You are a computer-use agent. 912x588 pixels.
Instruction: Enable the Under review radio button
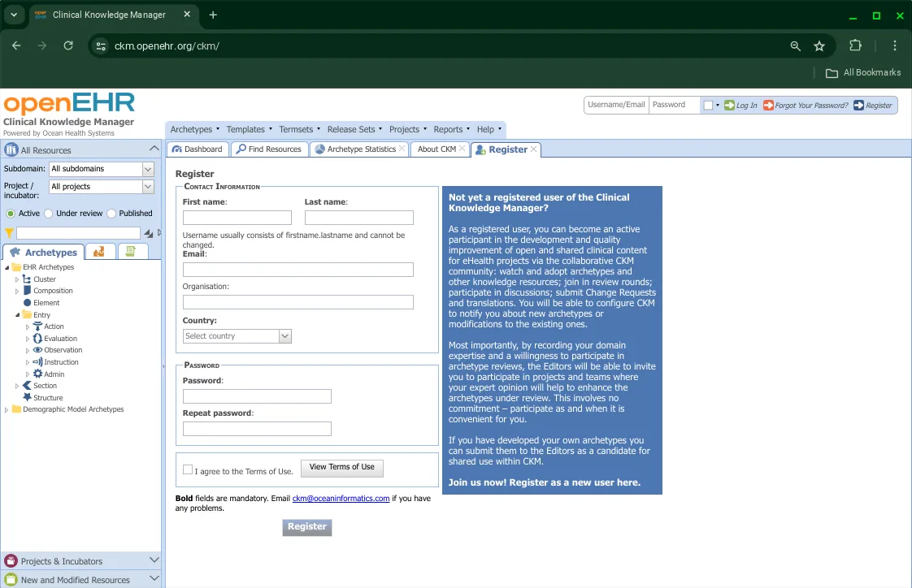pyautogui.click(x=49, y=213)
